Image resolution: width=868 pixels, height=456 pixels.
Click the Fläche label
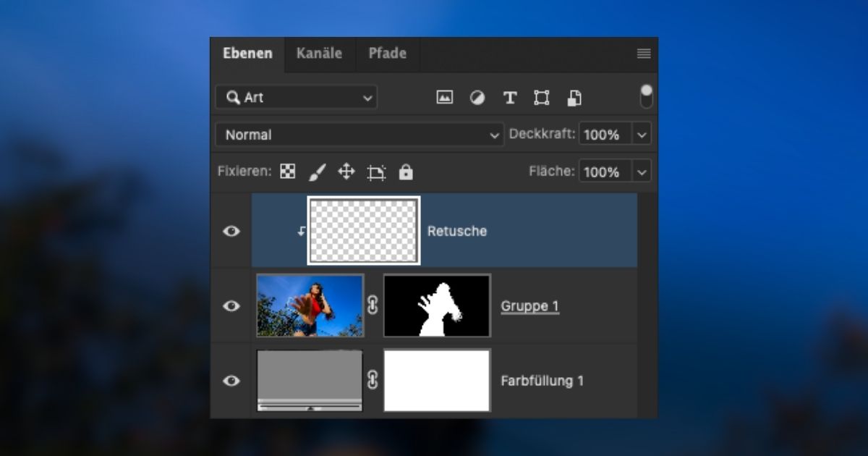coord(552,172)
